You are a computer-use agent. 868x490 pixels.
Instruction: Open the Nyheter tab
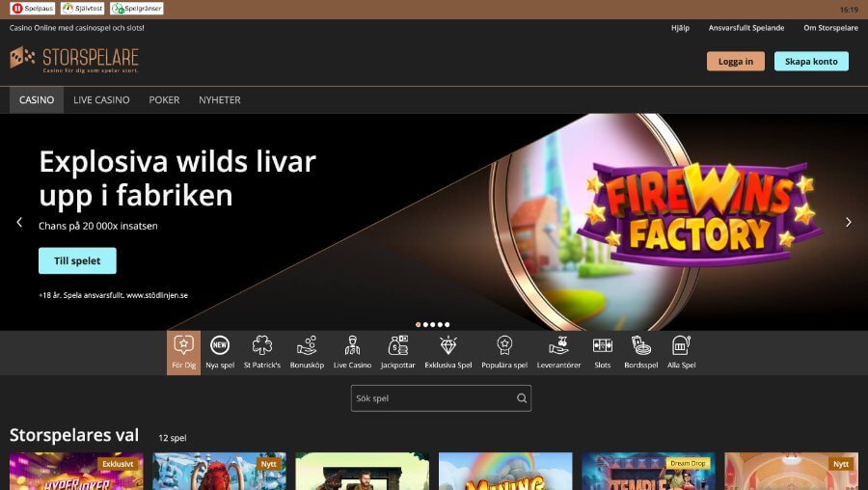(220, 99)
